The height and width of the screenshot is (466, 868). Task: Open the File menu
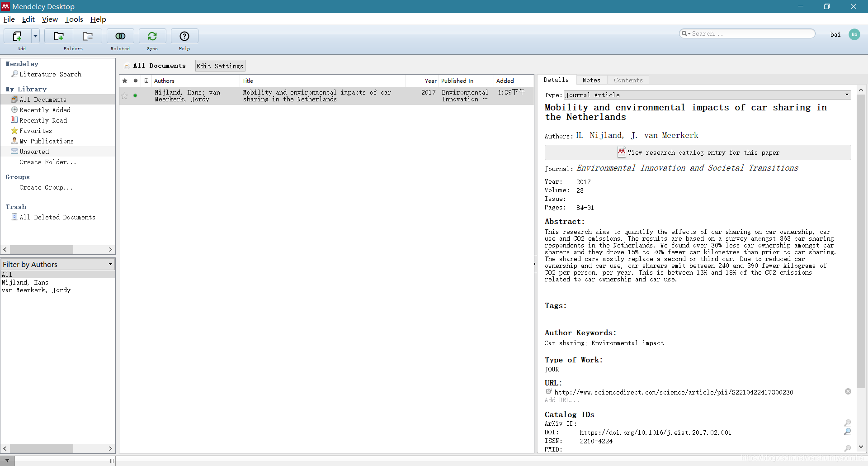9,19
